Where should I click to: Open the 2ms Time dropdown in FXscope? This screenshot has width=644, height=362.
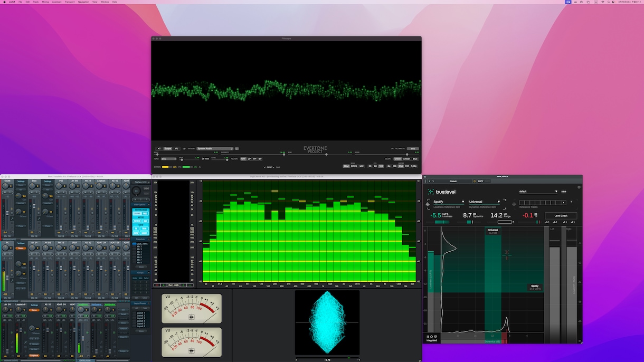[169, 159]
